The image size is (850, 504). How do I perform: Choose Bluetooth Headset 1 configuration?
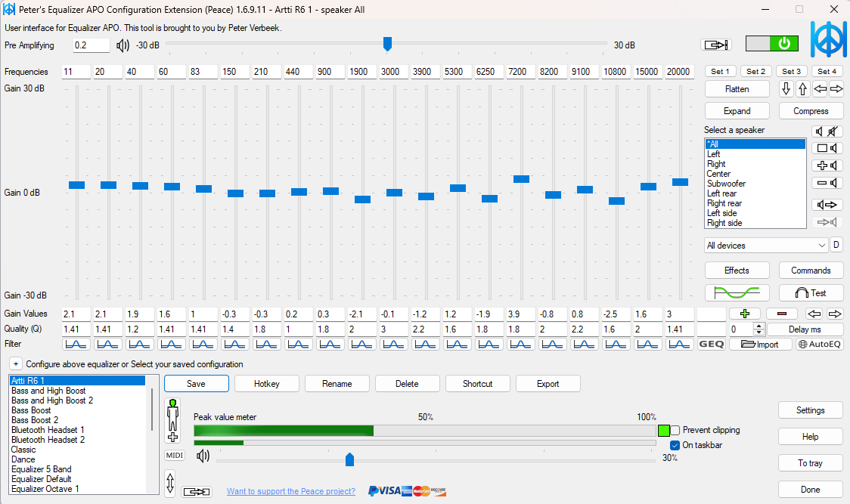(x=78, y=430)
